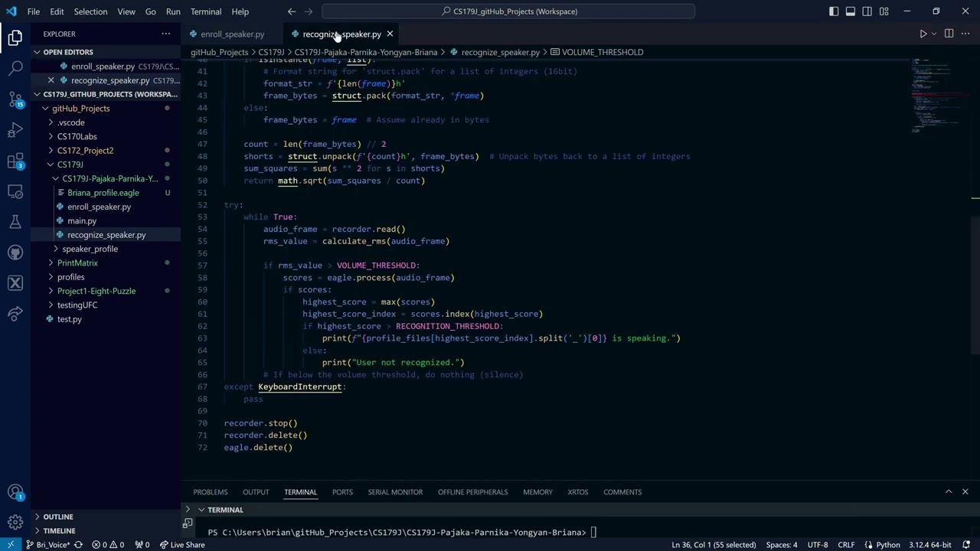Run the Python file with play button
This screenshot has width=980, height=551.
pos(923,34)
